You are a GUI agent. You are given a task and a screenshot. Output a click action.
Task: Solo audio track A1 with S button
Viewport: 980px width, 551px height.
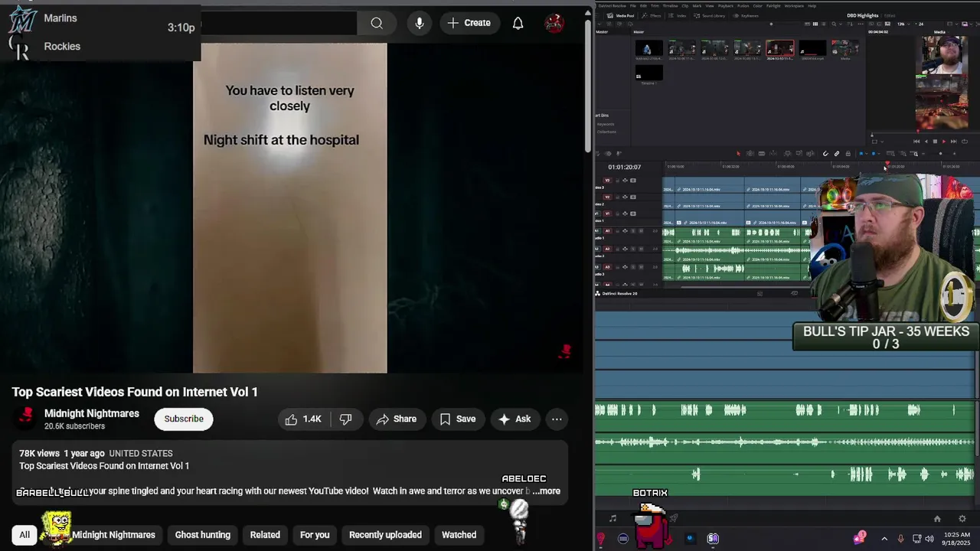[x=633, y=231]
